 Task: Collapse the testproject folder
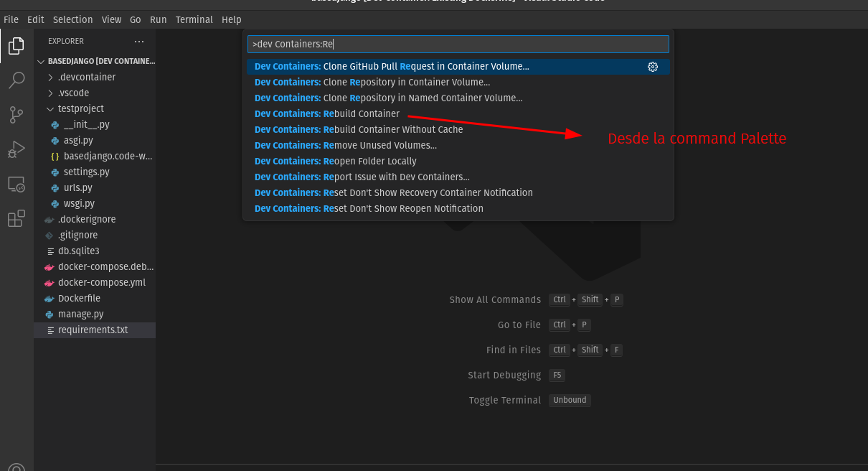click(95, 108)
